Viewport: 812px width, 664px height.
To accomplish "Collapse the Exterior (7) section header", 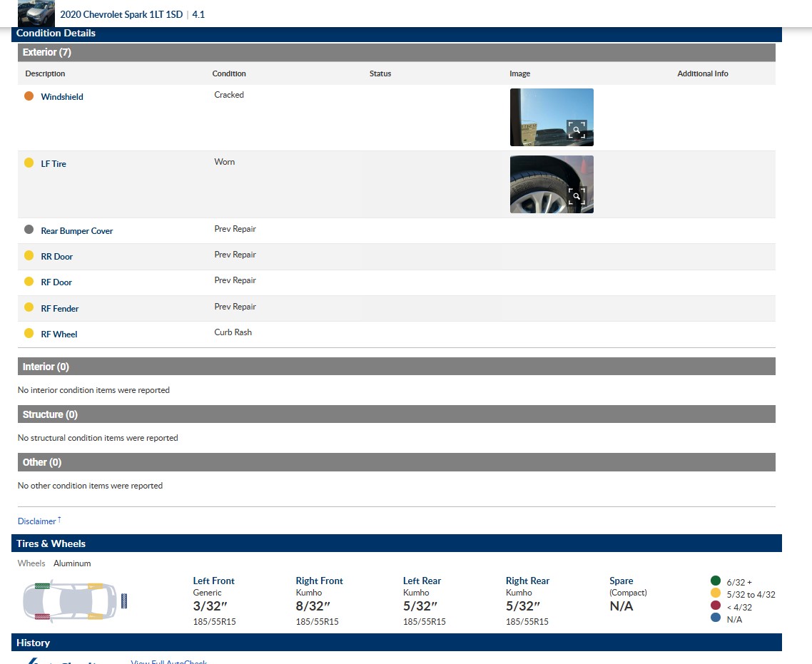I will pyautogui.click(x=397, y=52).
